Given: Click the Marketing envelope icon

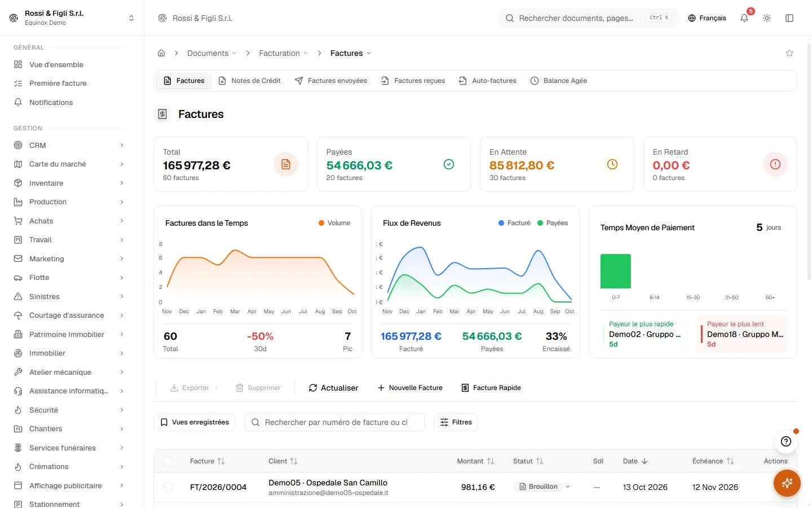Looking at the screenshot, I should 18,259.
